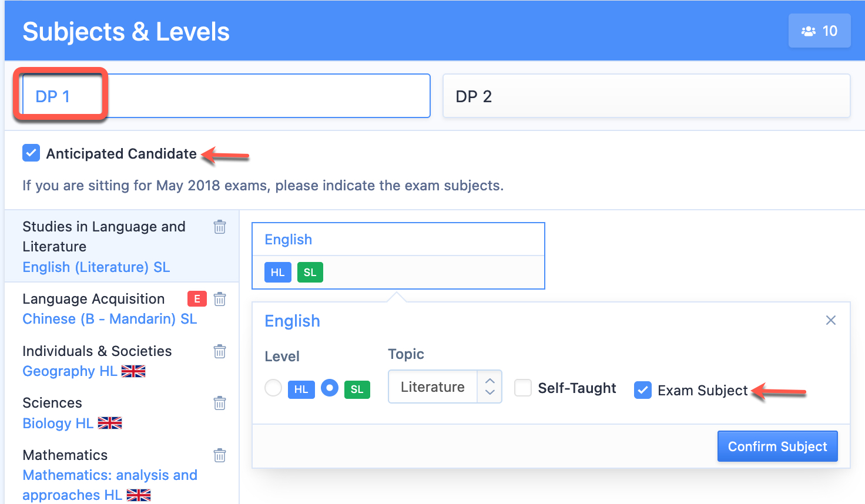Click trash icon for Language Acquisition
865x504 pixels.
[x=220, y=299]
